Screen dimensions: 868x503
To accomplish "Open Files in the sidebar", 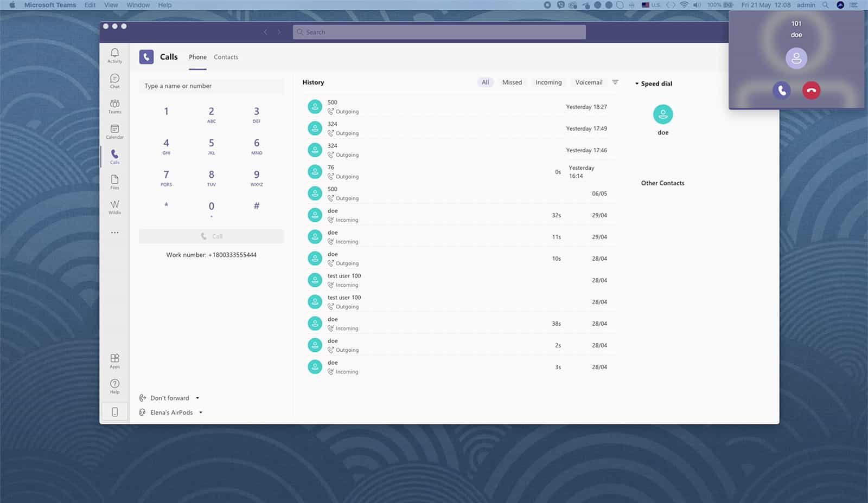I will 114,182.
